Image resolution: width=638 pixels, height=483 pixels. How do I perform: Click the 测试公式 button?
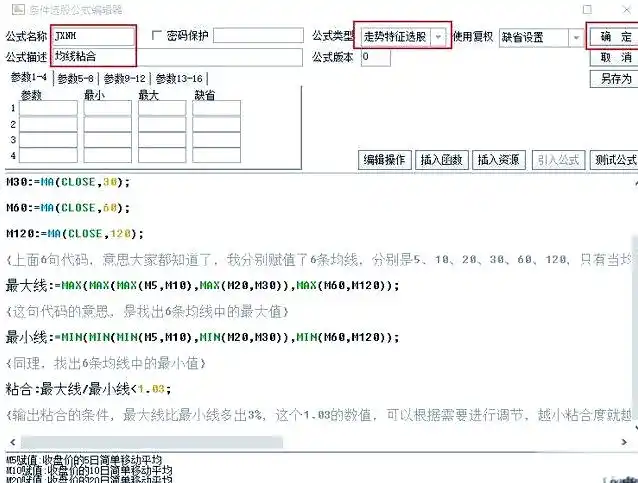pyautogui.click(x=614, y=160)
